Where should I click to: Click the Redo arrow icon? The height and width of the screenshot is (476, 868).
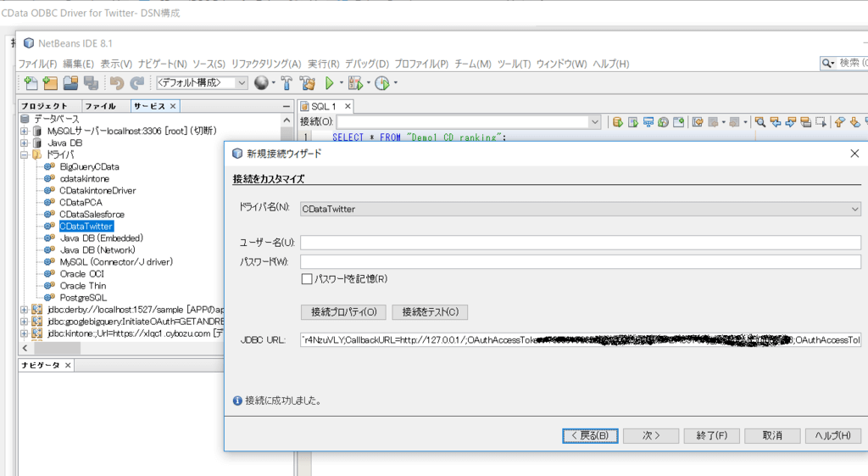click(x=136, y=83)
